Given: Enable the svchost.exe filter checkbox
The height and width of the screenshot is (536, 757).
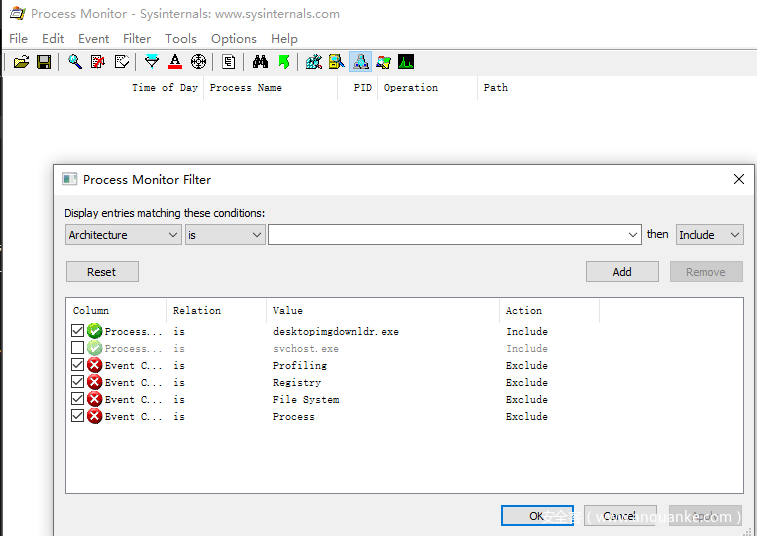Looking at the screenshot, I should pos(78,348).
